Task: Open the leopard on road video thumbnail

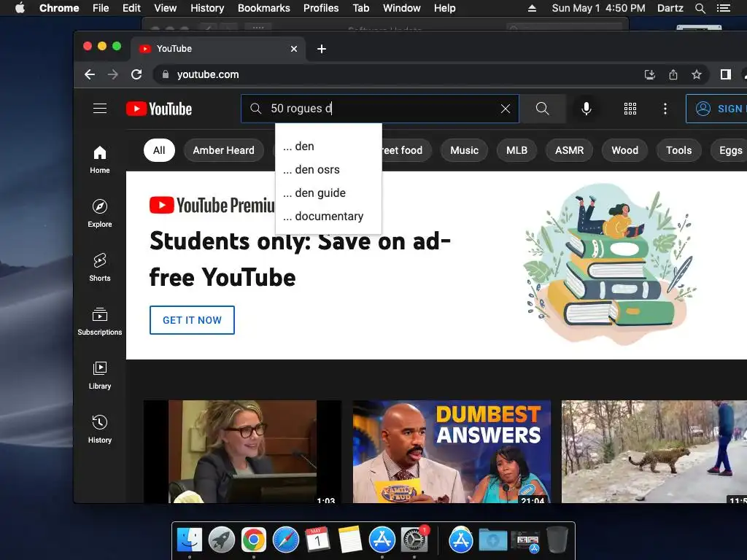Action: pos(654,451)
